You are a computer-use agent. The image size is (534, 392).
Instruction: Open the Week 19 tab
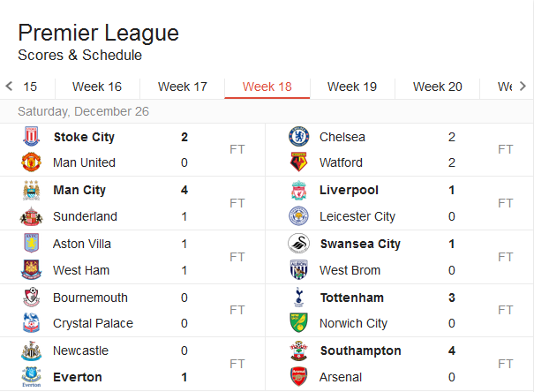coord(352,87)
